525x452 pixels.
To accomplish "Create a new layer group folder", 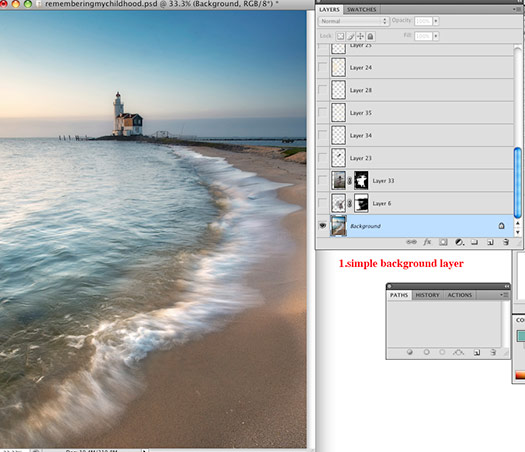I will pos(474,242).
